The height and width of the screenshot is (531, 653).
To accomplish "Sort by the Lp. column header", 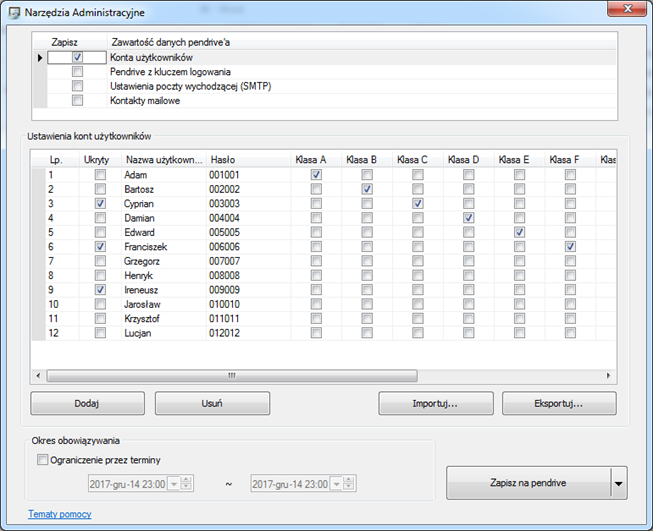I will pyautogui.click(x=56, y=160).
